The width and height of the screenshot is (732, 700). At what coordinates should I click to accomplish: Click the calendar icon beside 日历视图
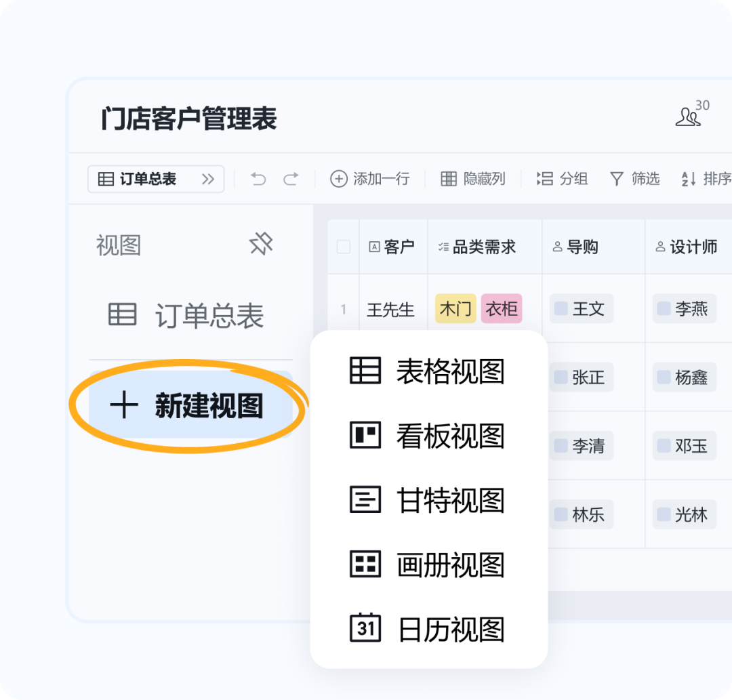coord(365,629)
